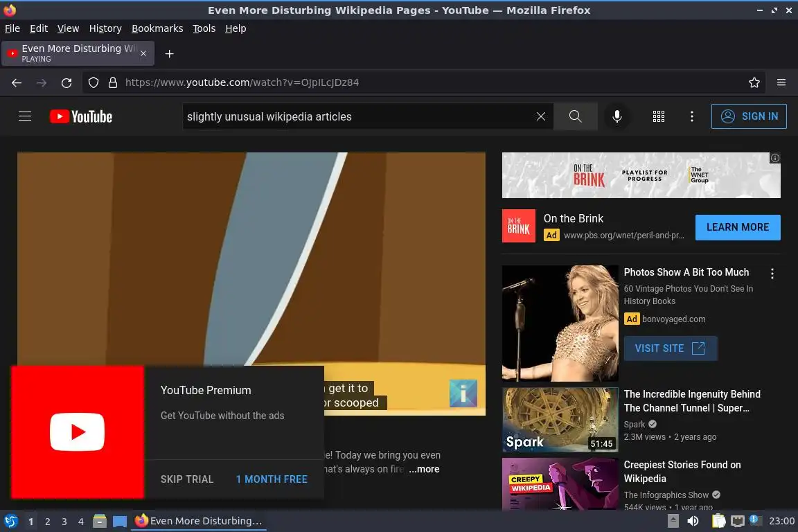
Task: Switch to workspace 4
Action: coord(80,522)
